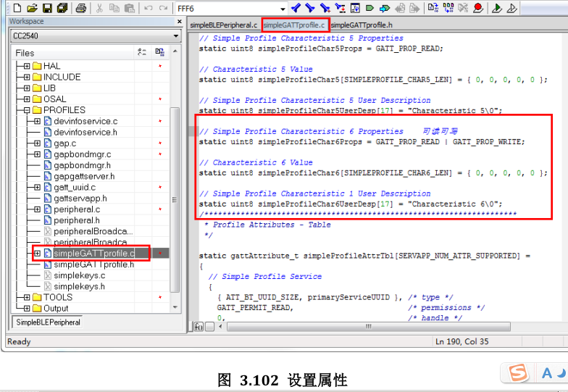Image resolution: width=568 pixels, height=392 pixels.
Task: Expand the TOOLS folder in tree
Action: (x=26, y=297)
